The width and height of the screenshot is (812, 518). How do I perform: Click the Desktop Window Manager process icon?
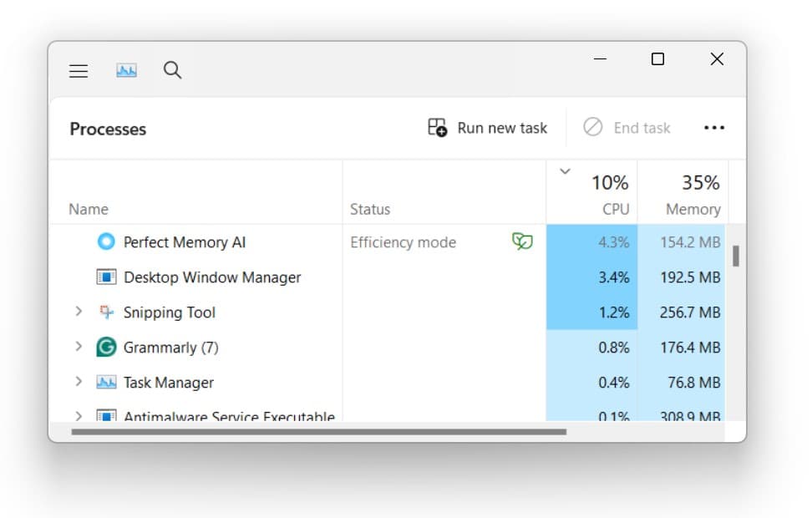[x=106, y=277]
